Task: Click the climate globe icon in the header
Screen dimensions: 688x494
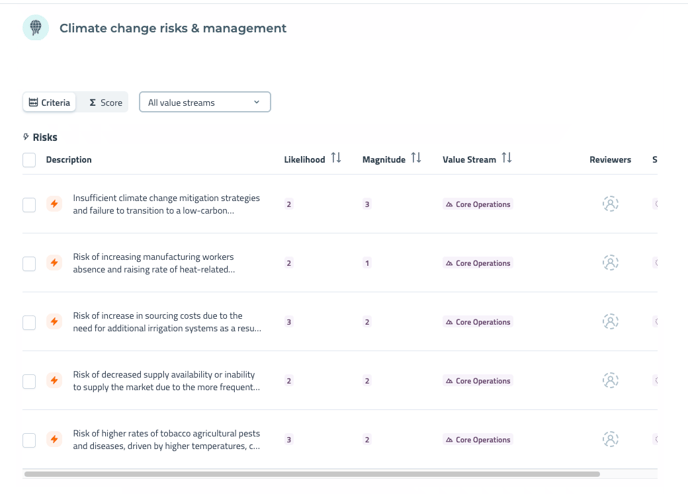Action: click(x=36, y=28)
